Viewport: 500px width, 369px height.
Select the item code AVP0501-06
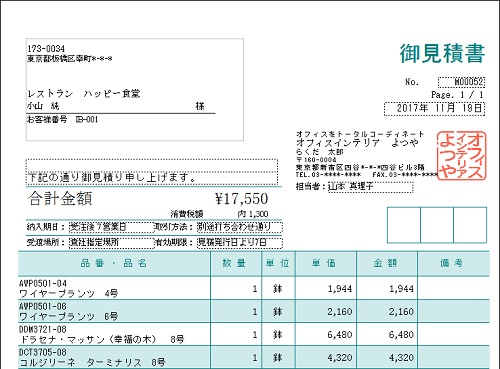pyautogui.click(x=43, y=306)
